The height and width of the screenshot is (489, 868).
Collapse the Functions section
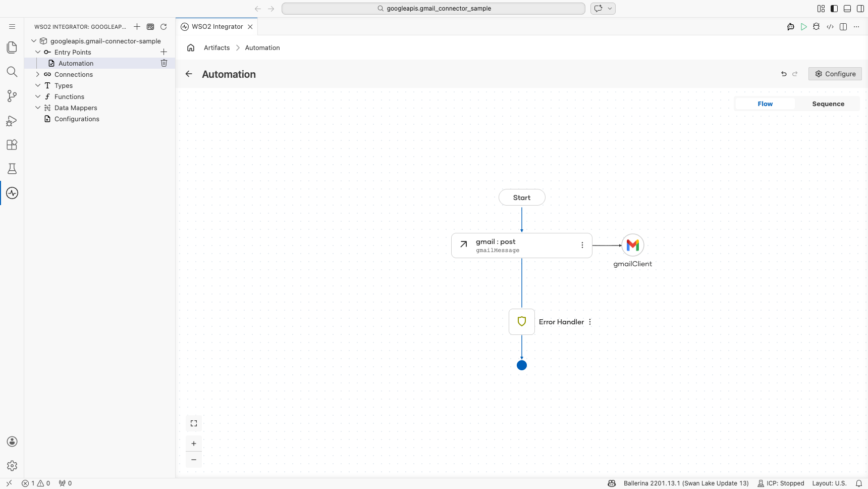coord(38,96)
